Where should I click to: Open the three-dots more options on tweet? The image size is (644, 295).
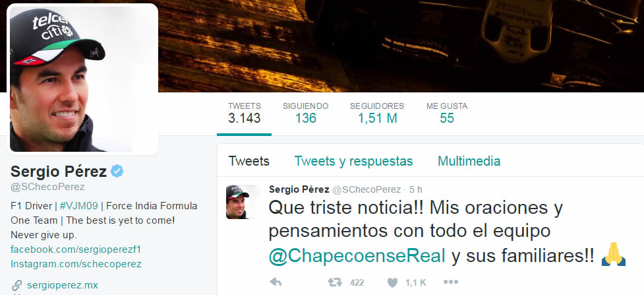click(451, 282)
